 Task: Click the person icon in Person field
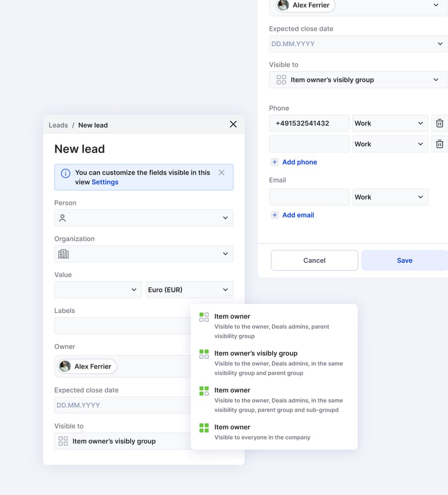[x=62, y=218]
